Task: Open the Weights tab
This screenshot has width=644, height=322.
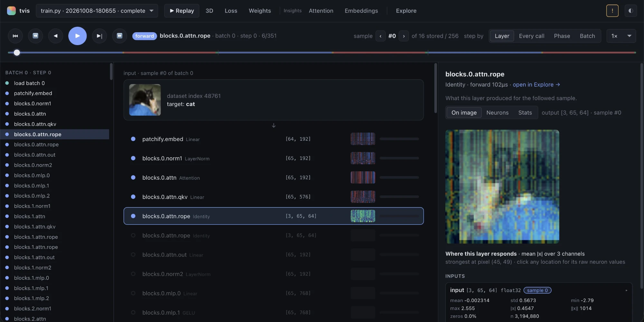Action: [260, 11]
